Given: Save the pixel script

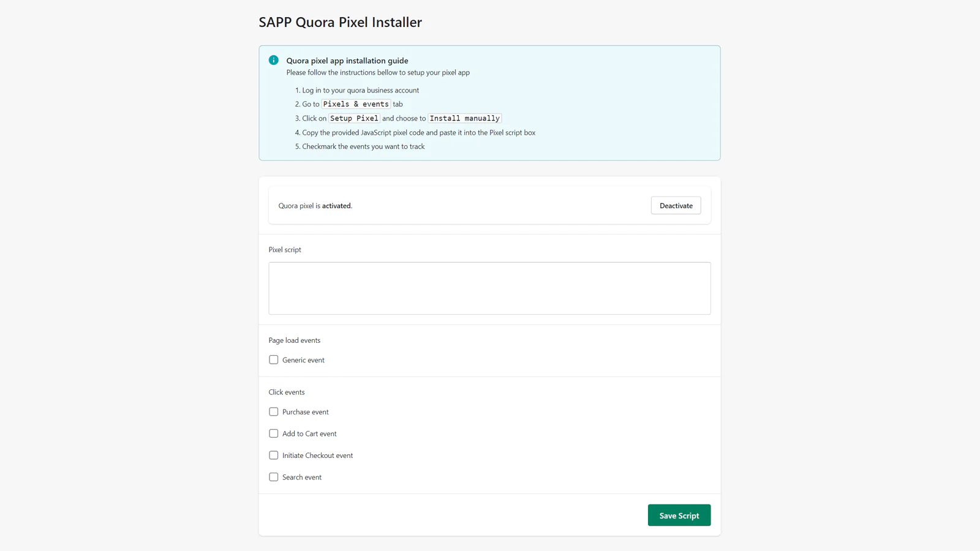Looking at the screenshot, I should [679, 515].
